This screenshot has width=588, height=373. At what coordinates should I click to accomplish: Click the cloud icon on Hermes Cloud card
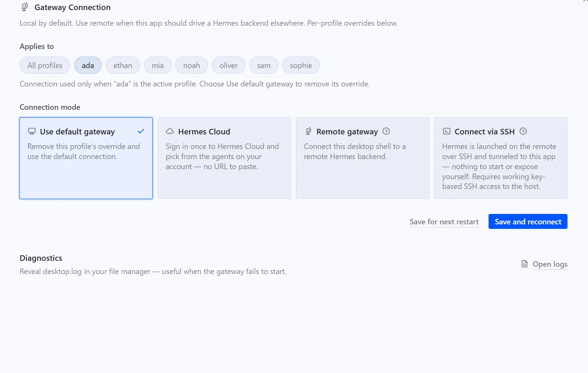(x=170, y=131)
